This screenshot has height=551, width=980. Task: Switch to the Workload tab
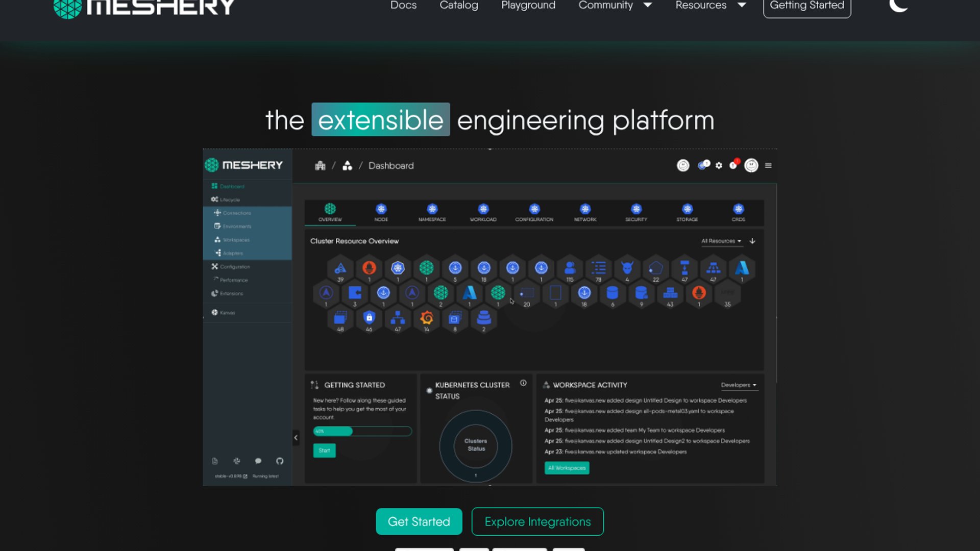click(x=483, y=212)
